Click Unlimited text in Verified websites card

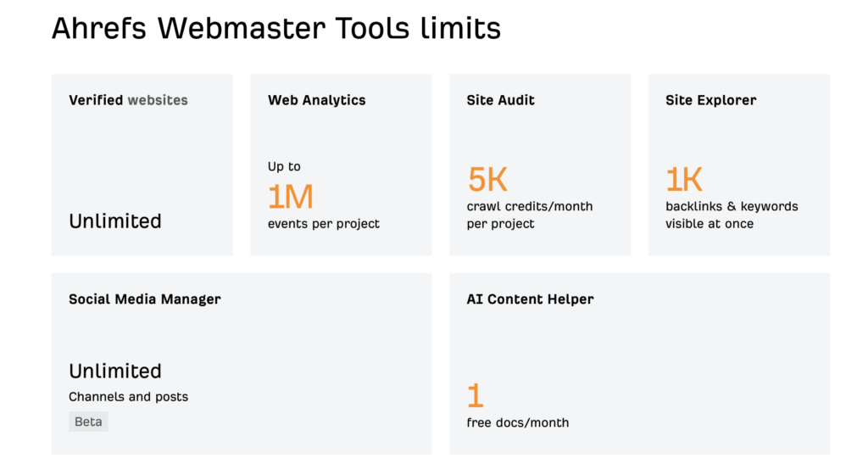[115, 221]
